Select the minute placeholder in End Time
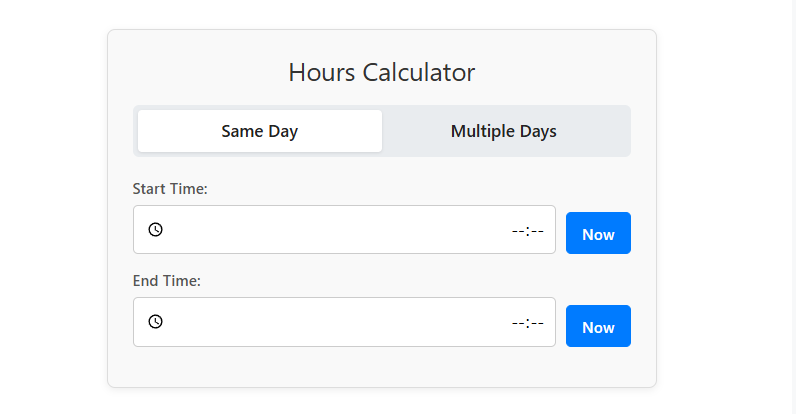The image size is (796, 414). tap(537, 323)
